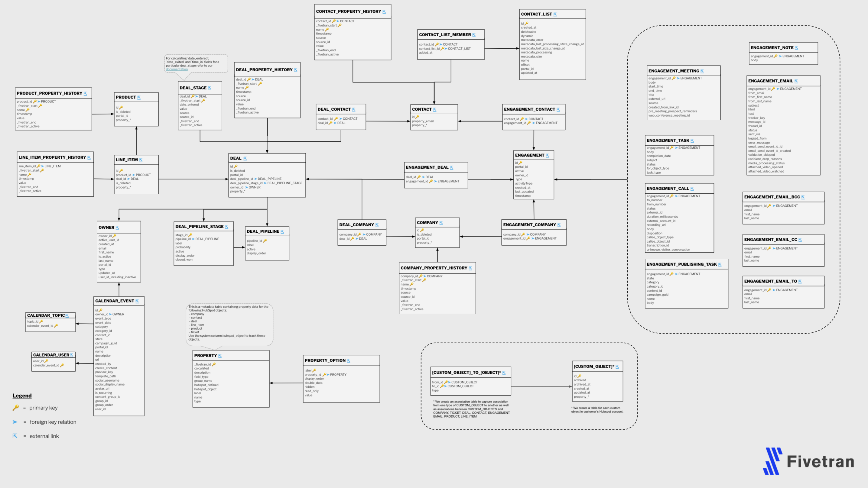Click COMPANY_PROPERTY_HISTORY external link icon
This screenshot has width=868, height=488.
(470, 268)
